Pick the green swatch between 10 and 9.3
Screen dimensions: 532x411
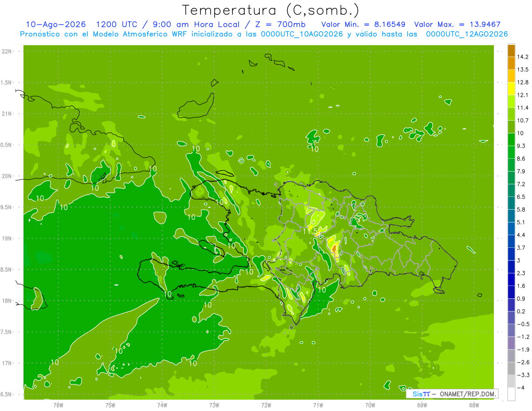[x=511, y=140]
